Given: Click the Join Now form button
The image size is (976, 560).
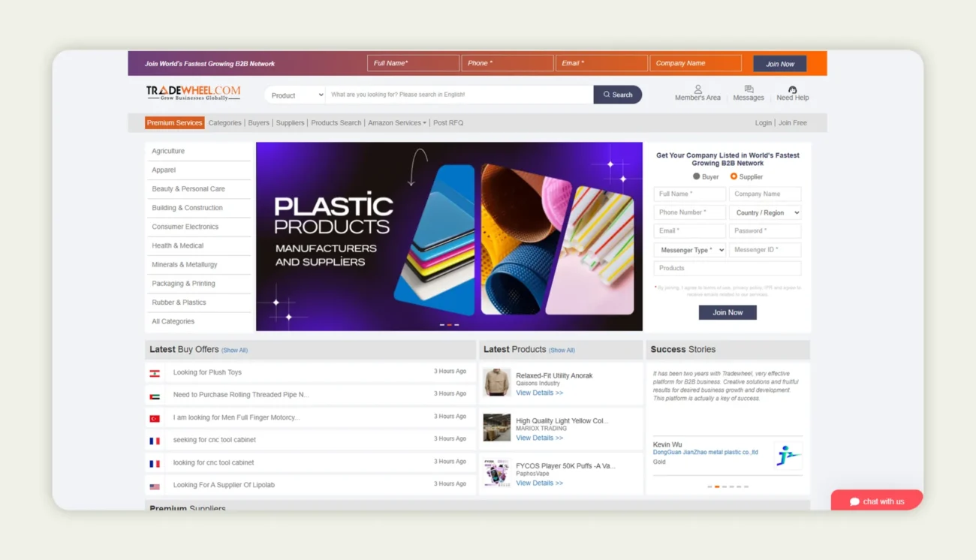Looking at the screenshot, I should point(727,312).
